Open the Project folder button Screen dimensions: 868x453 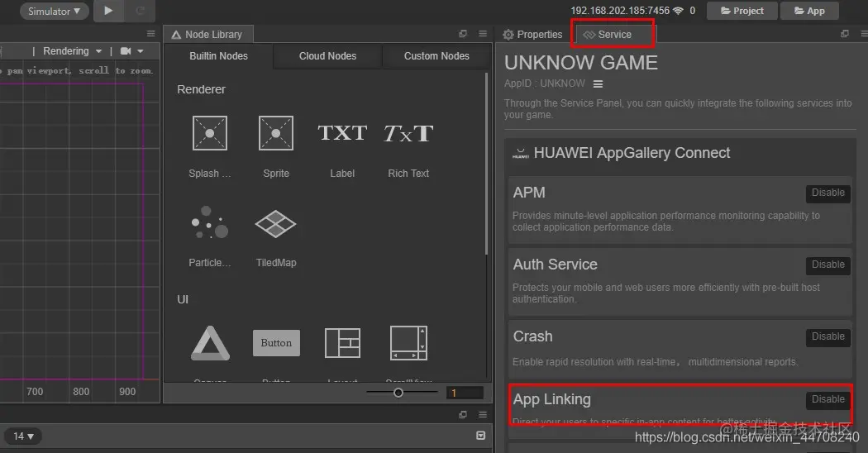[742, 11]
